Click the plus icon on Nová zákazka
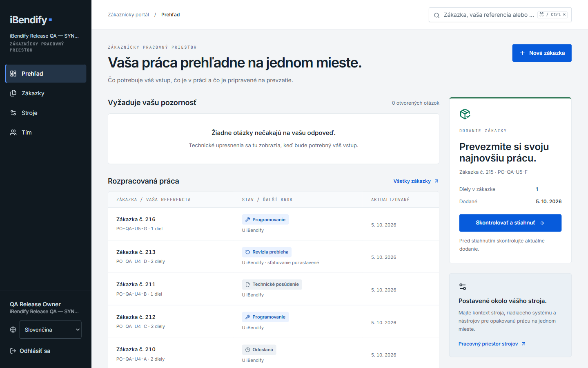Viewport: 588px width, 368px height. (x=522, y=53)
